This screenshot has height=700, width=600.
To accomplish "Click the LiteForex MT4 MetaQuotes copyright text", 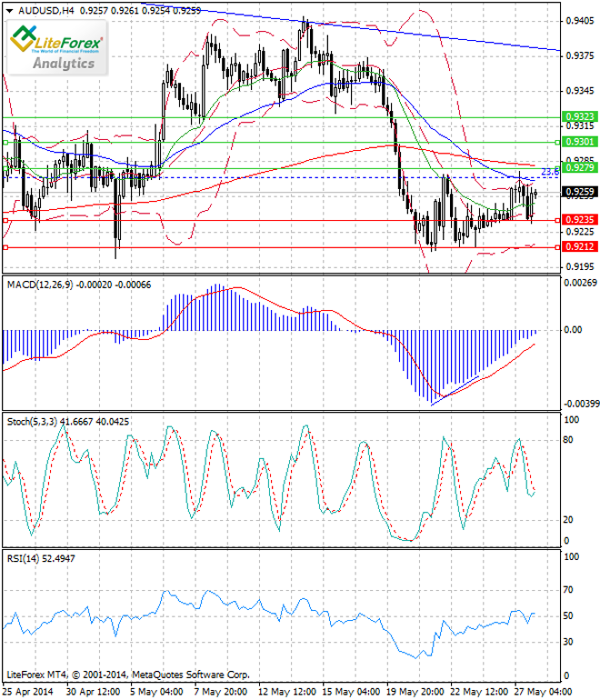I will point(128,675).
